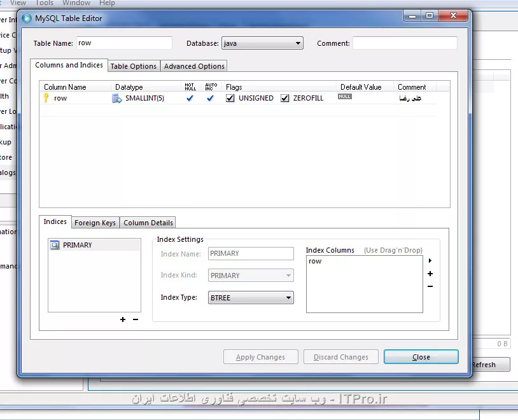Click MySQL Table Editor title bar icon

27,18
